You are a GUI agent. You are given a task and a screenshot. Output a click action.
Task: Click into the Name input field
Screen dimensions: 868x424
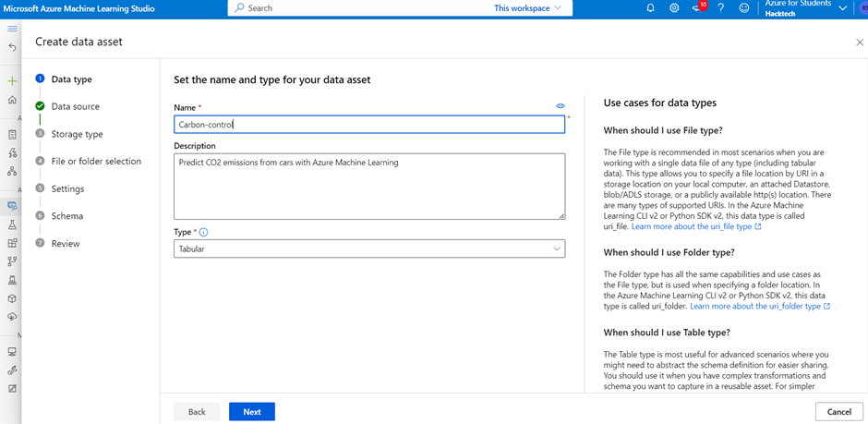(x=369, y=125)
